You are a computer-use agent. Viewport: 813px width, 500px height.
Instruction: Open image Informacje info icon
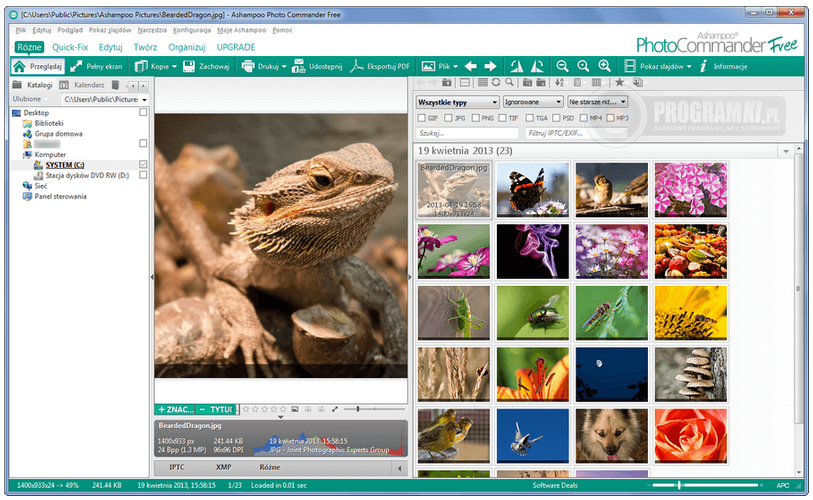tap(704, 66)
